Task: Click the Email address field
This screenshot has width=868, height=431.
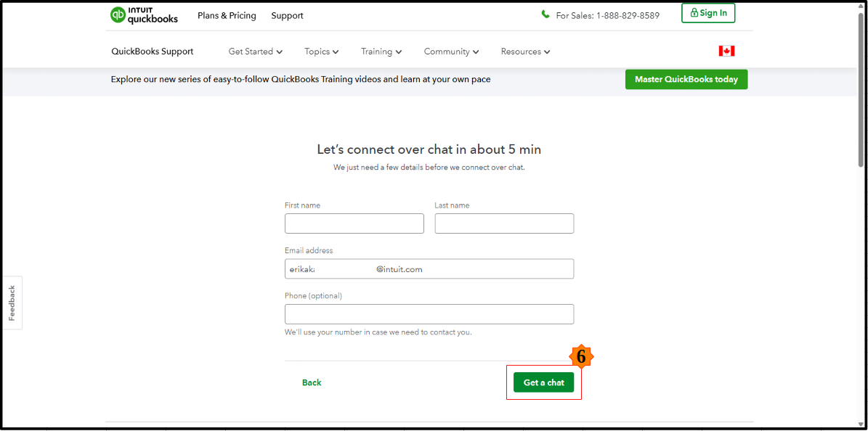Action: (x=429, y=269)
